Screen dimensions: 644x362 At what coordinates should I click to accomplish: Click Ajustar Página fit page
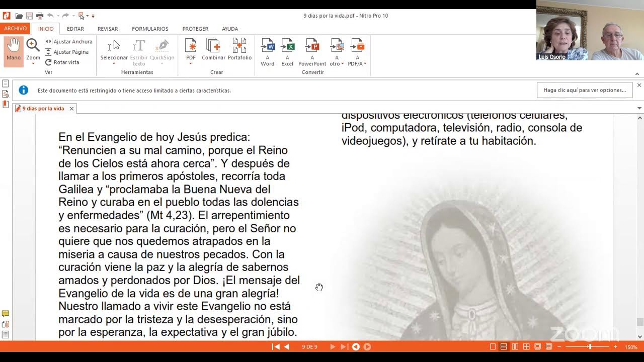pyautogui.click(x=67, y=52)
